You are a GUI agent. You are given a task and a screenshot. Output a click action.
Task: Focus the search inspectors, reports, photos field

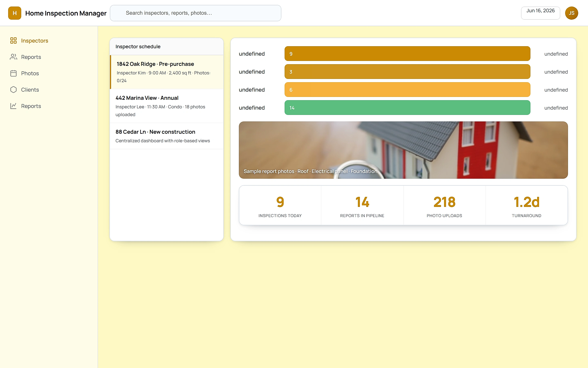pyautogui.click(x=195, y=13)
